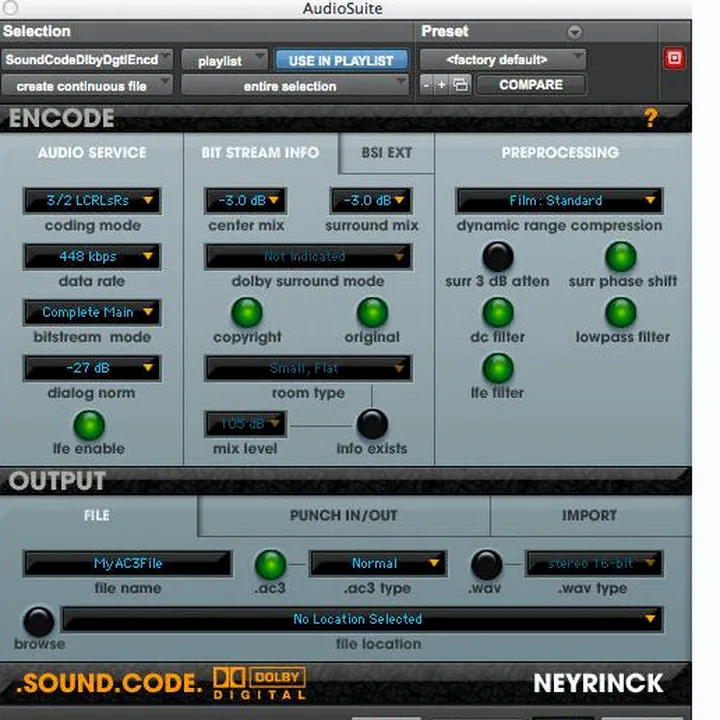Click the round browse button
Screen dimensions: 720x720
(39, 622)
